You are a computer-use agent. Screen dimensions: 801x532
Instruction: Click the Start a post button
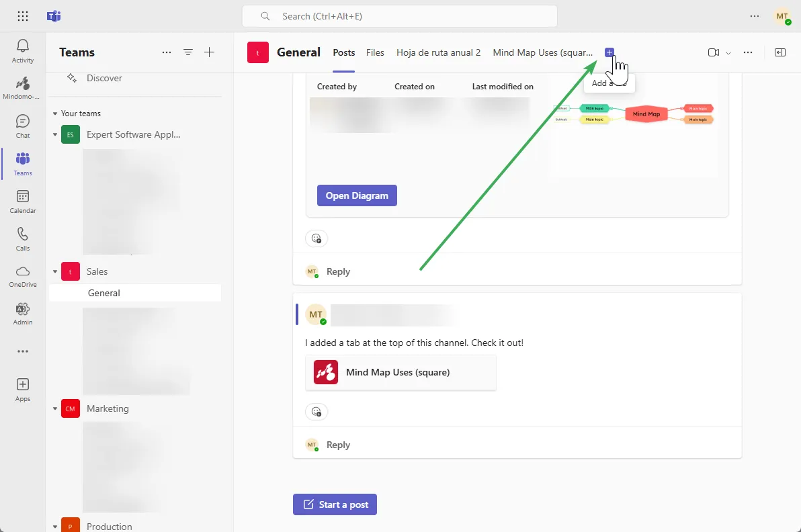click(335, 504)
